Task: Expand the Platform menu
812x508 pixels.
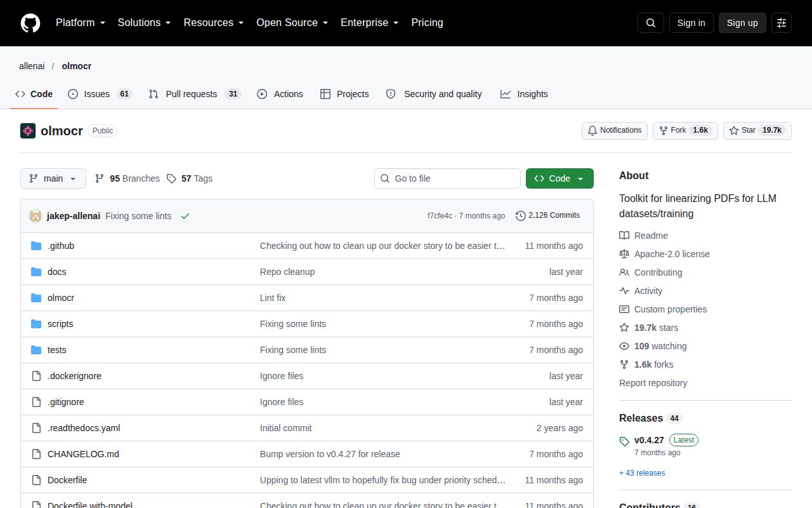Action: click(81, 23)
